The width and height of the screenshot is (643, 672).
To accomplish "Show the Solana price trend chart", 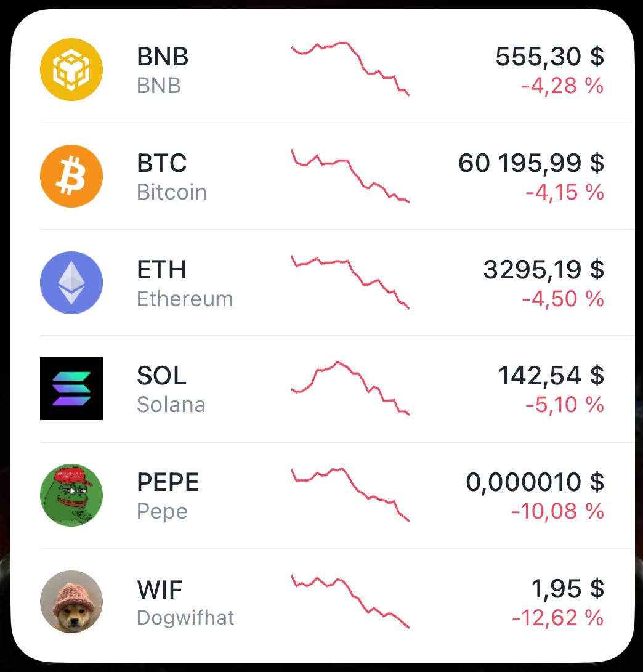I will (x=350, y=388).
